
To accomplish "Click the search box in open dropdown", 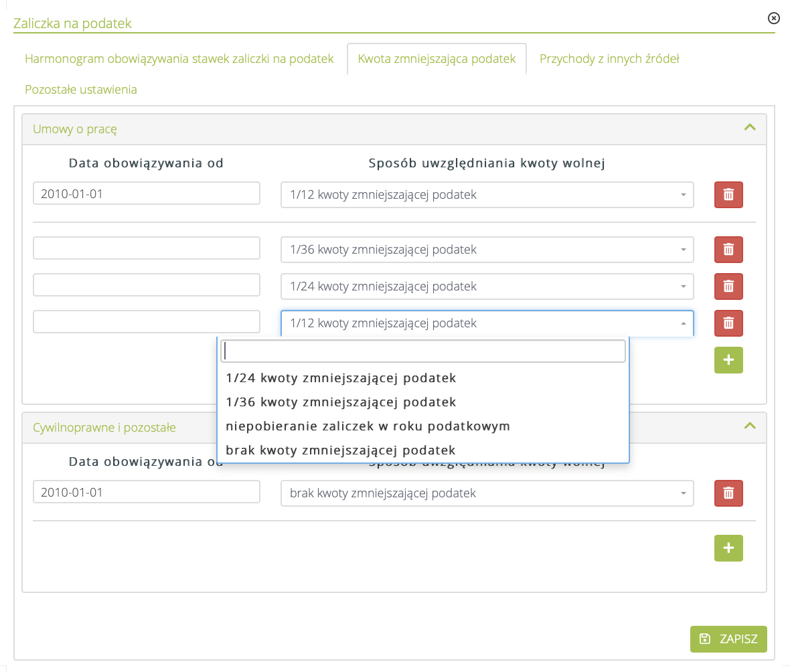I will pyautogui.click(x=423, y=351).
